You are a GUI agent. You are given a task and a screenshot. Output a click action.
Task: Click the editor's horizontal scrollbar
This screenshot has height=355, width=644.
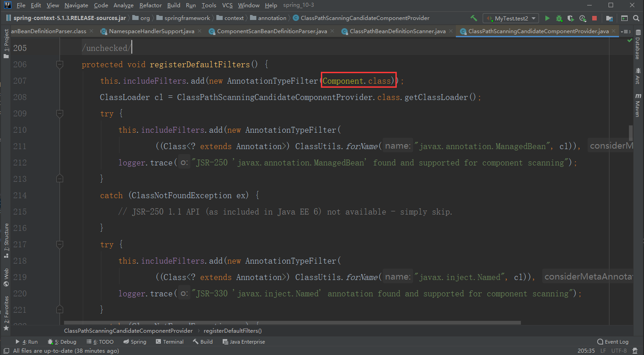[292, 323]
